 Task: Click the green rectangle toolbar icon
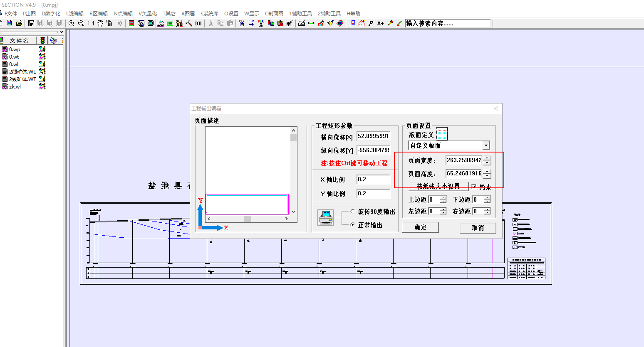[x=170, y=23]
